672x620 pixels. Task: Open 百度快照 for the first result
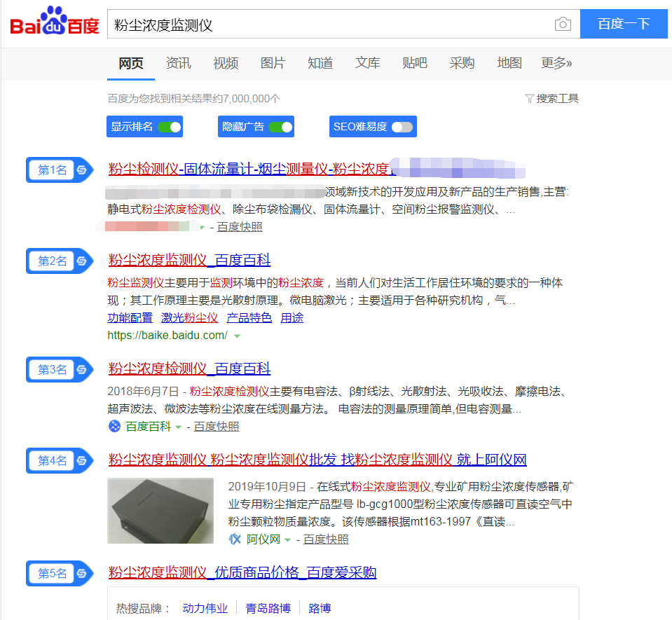[240, 227]
